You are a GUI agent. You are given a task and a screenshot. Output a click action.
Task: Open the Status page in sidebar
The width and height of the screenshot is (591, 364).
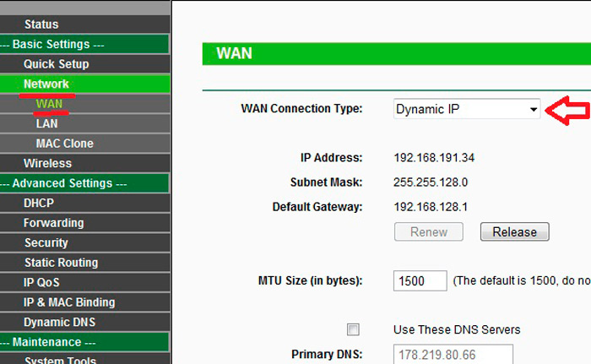41,24
